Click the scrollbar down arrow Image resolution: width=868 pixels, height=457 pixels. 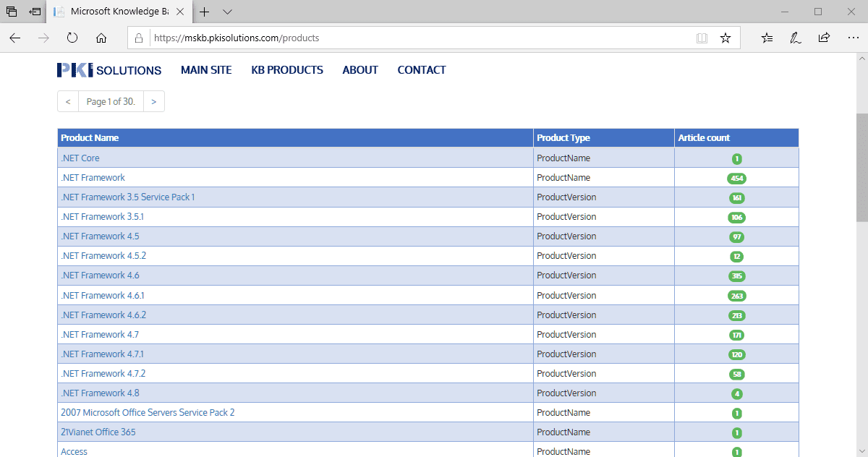[x=862, y=453]
